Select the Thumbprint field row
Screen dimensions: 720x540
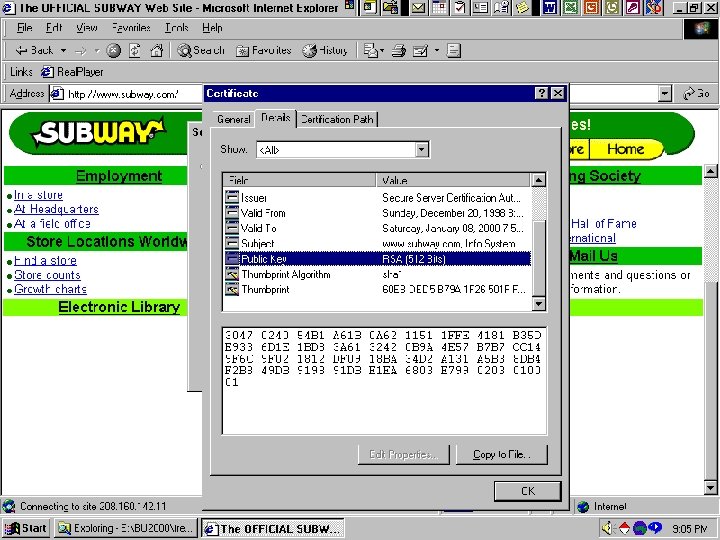[x=377, y=290]
